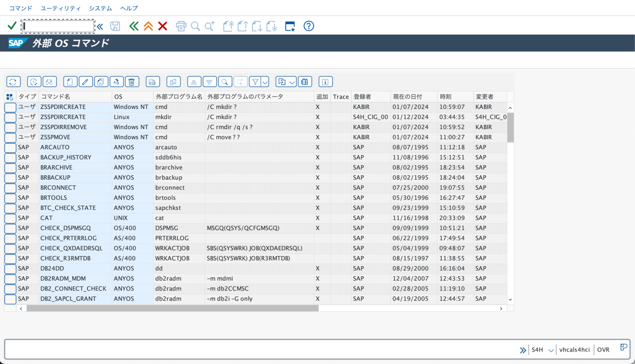Delete a command using trash icon

pyautogui.click(x=132, y=81)
